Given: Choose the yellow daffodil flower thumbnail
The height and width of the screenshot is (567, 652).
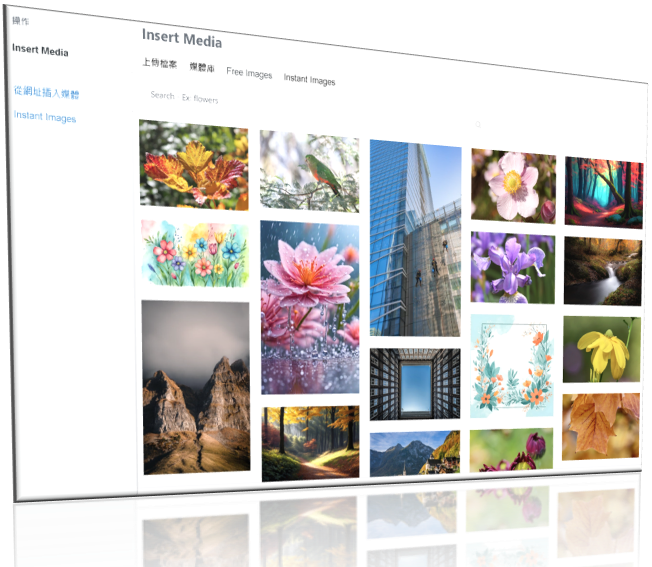Looking at the screenshot, I should click(x=601, y=348).
